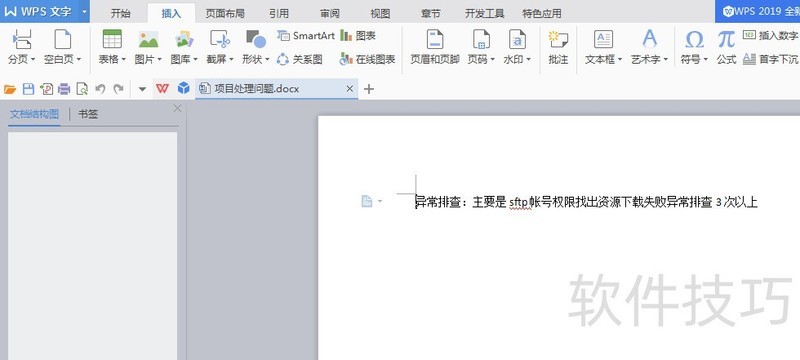The height and width of the screenshot is (360, 800).
Task: Insert a 图表 chart
Action: coord(358,36)
